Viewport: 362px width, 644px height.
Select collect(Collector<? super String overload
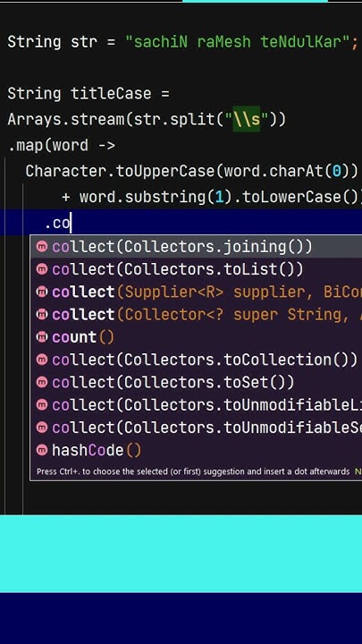coord(196,315)
